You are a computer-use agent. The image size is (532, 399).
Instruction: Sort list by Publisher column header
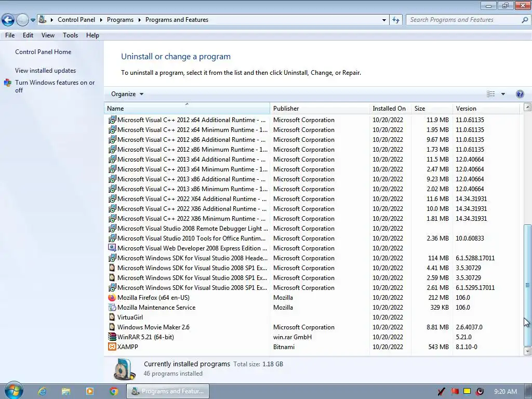(x=320, y=109)
